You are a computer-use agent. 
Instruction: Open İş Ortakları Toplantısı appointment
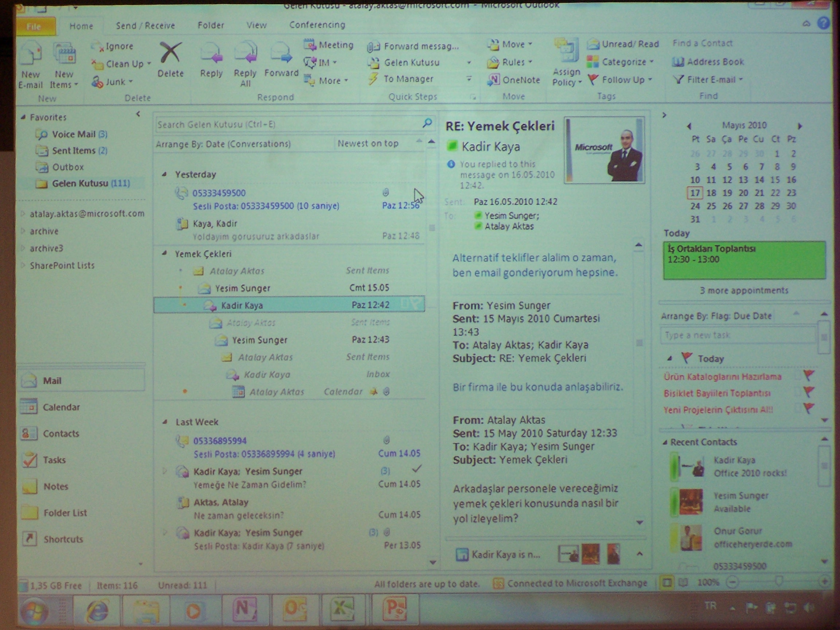(x=744, y=260)
